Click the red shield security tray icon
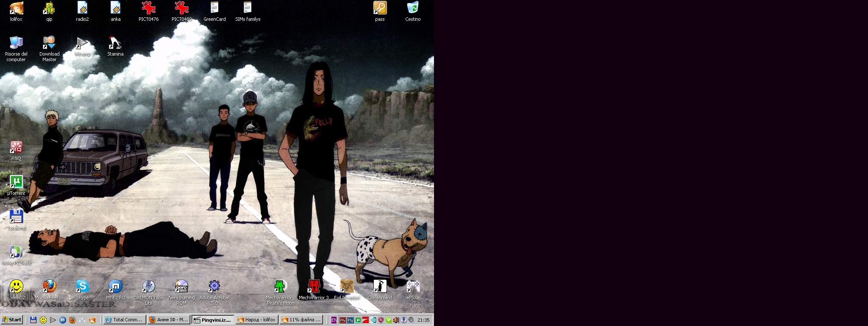The image size is (868, 326). [381, 320]
